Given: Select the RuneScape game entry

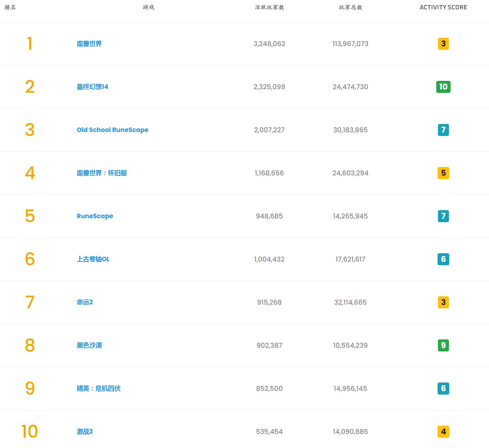Looking at the screenshot, I should click(95, 216).
